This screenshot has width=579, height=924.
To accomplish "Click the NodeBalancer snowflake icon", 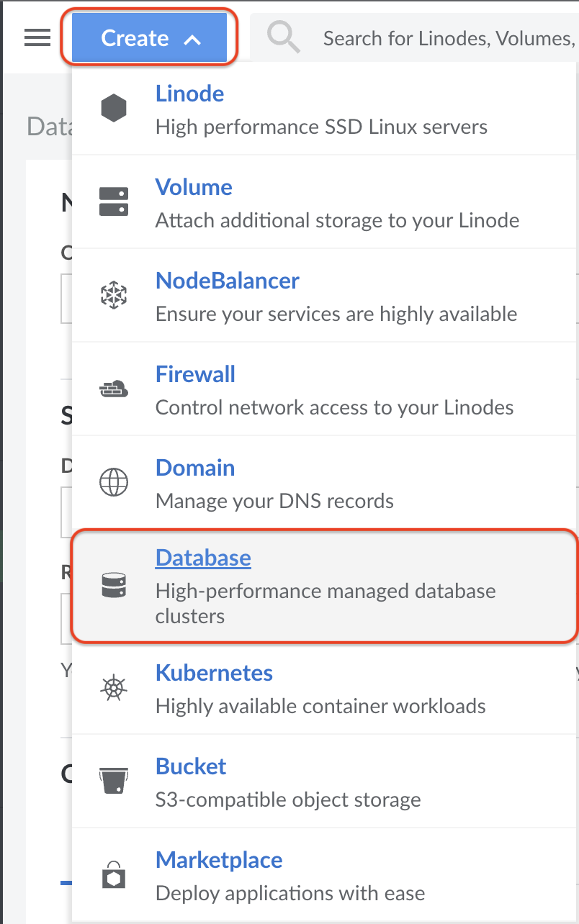I will click(x=114, y=295).
